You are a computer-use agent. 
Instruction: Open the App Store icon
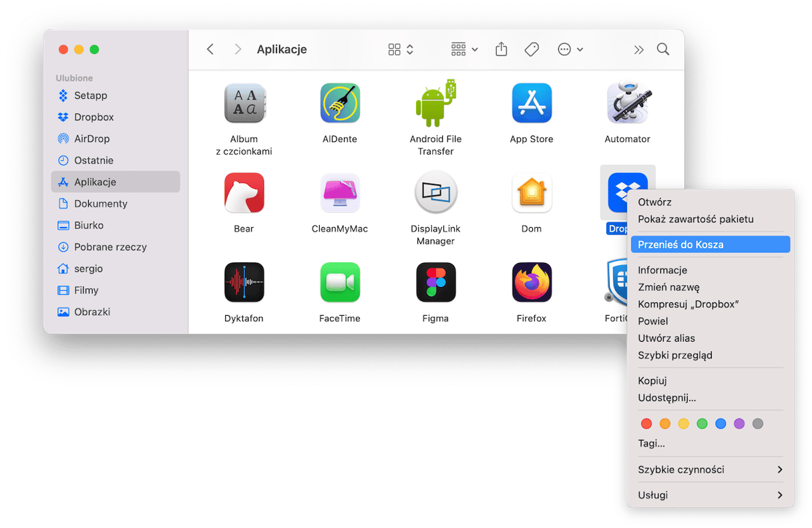(531, 103)
